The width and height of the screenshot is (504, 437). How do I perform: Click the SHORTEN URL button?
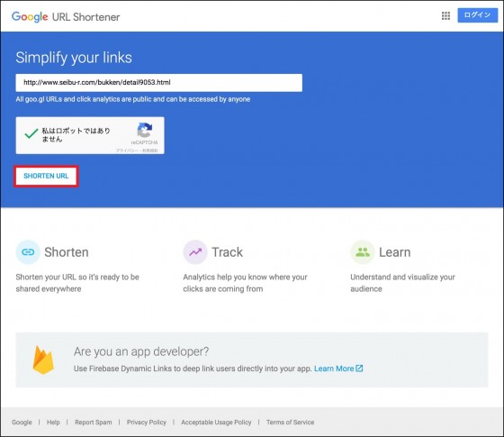[46, 176]
